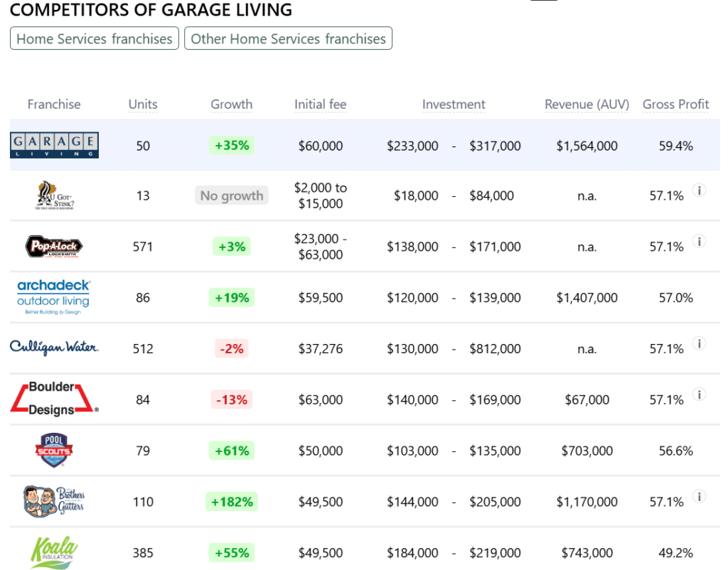Click the $2,000 to $15,000 initial fee
Viewport: 728px width, 570px height.
pos(321,195)
